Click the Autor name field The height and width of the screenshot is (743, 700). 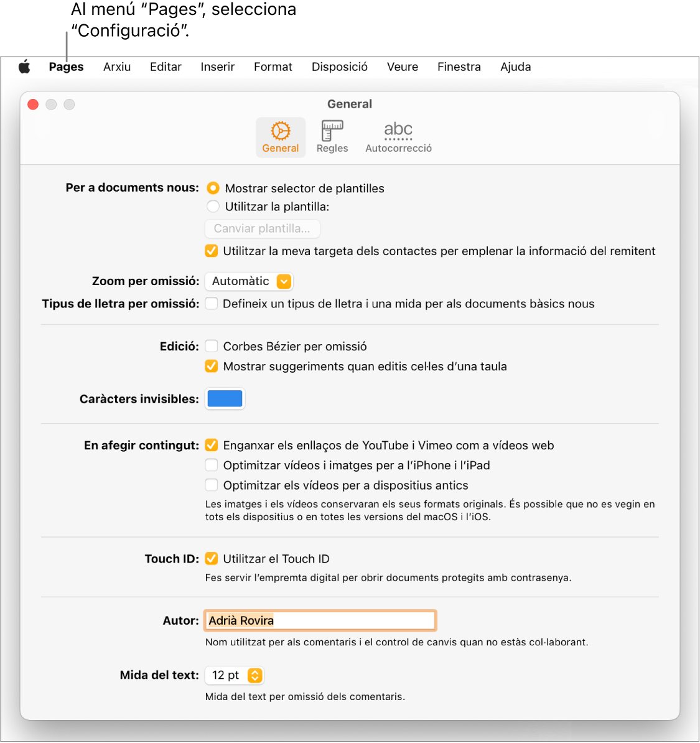[319, 620]
